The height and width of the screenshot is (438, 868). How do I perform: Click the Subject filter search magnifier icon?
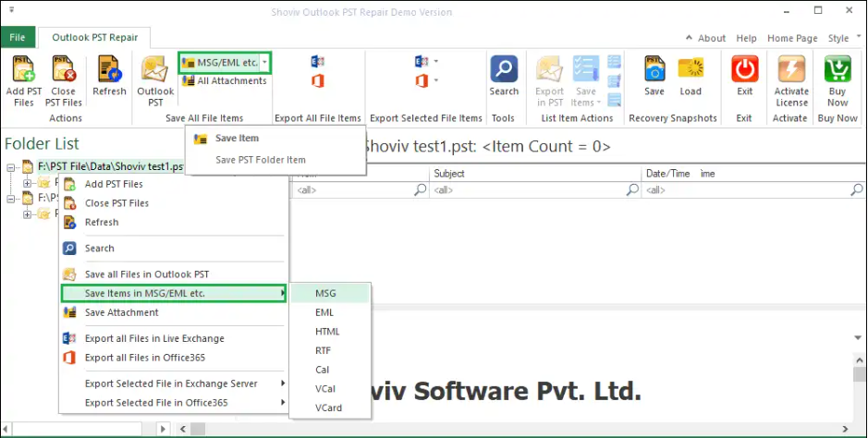632,189
